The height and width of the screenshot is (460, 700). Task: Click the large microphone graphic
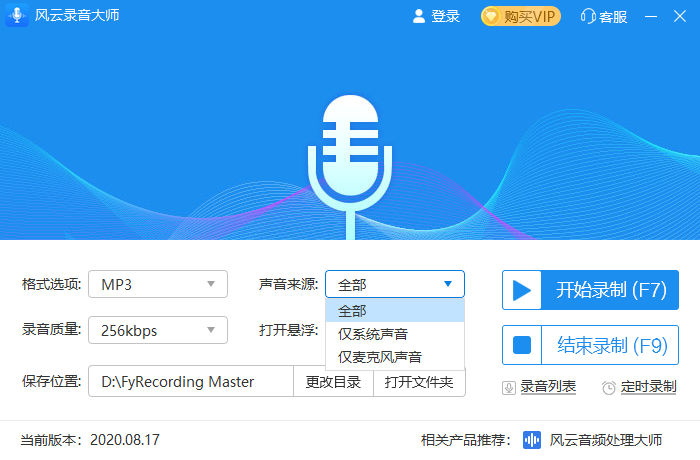pos(350,167)
